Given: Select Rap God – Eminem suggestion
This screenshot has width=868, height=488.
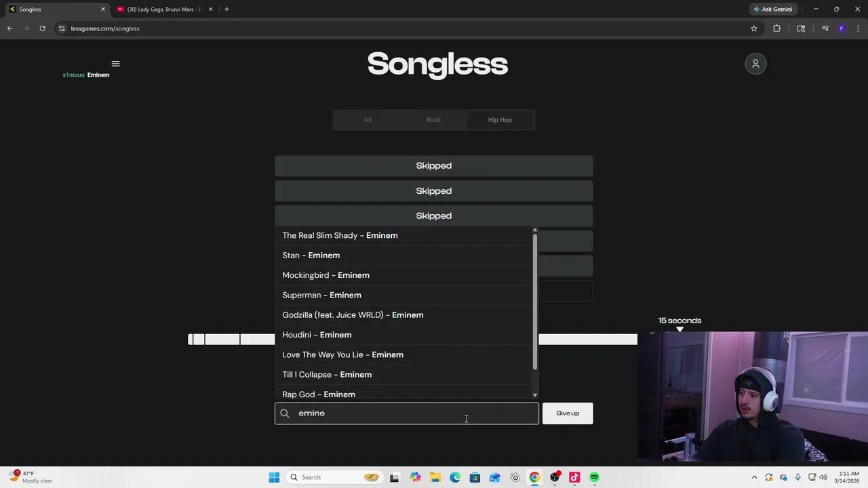Looking at the screenshot, I should pyautogui.click(x=404, y=393).
